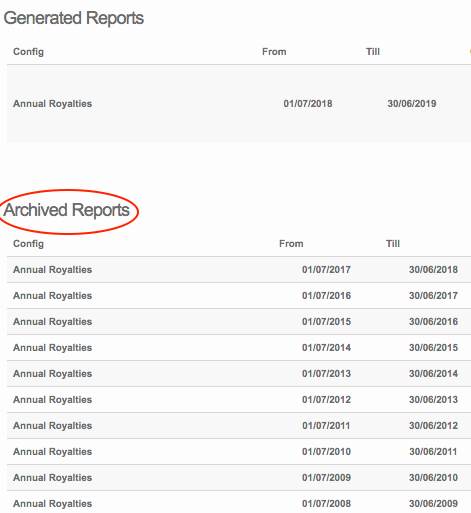Screen dimensions: 471x513
Task: Open archived report ending 30/06/2011
Action: pos(239,452)
